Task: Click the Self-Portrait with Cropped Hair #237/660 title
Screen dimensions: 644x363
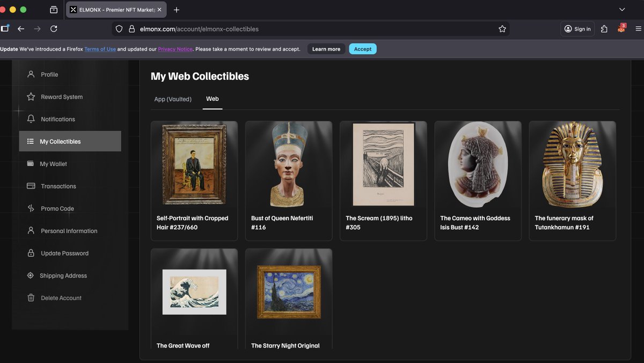Action: pos(192,223)
